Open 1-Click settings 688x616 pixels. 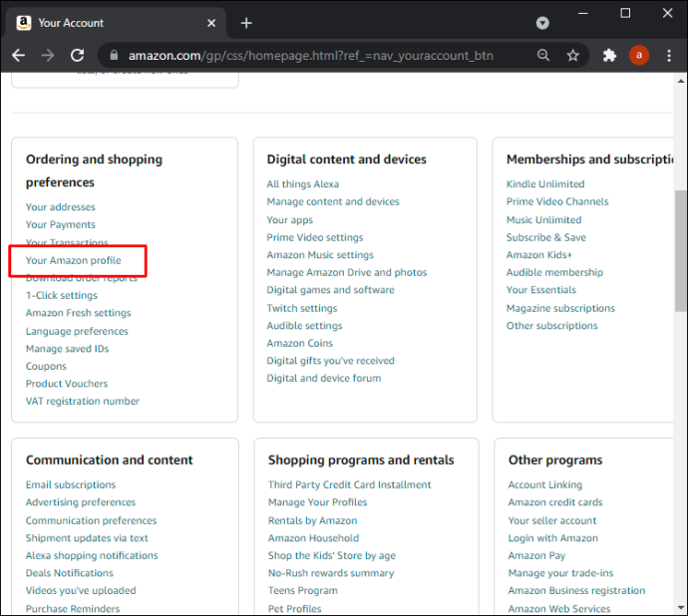62,296
